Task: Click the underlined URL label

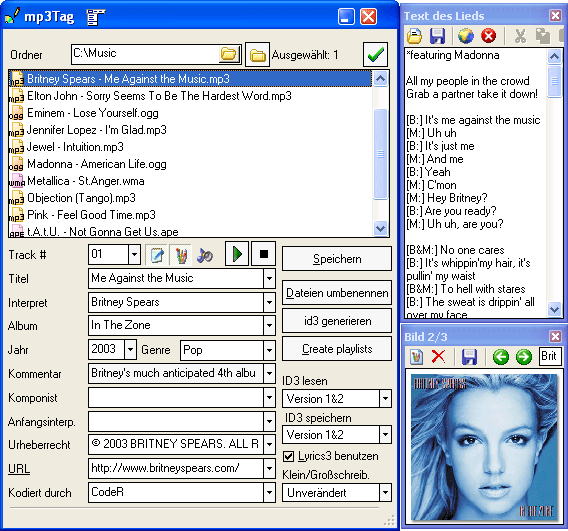Action: click(x=19, y=469)
